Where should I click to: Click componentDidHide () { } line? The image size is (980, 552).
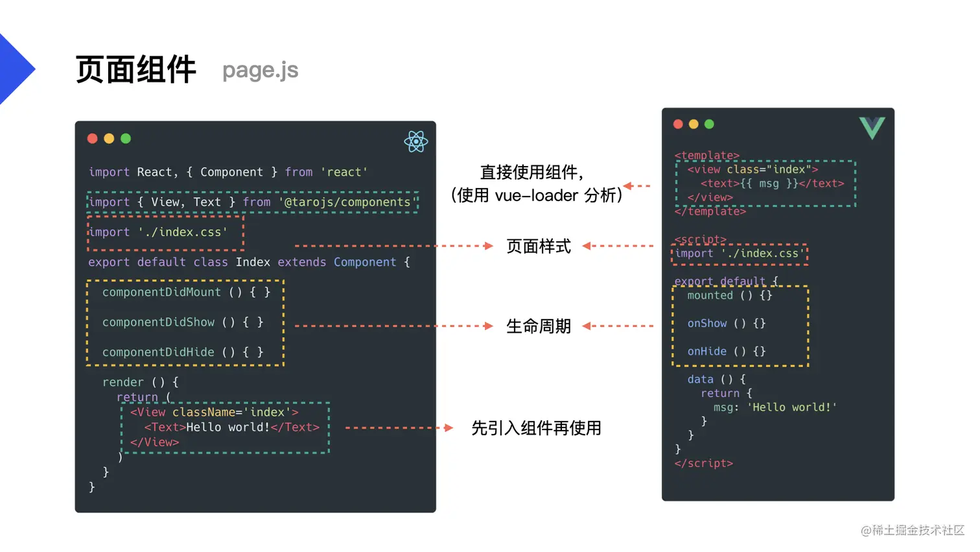183,352
